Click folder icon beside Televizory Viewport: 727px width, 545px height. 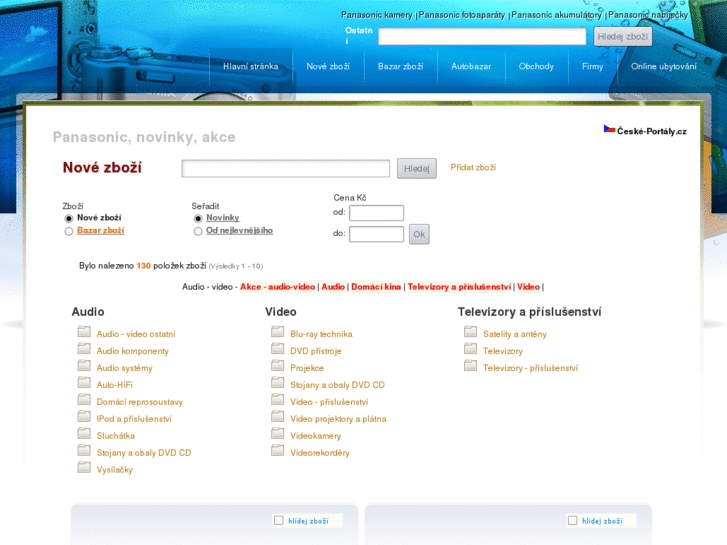[470, 348]
